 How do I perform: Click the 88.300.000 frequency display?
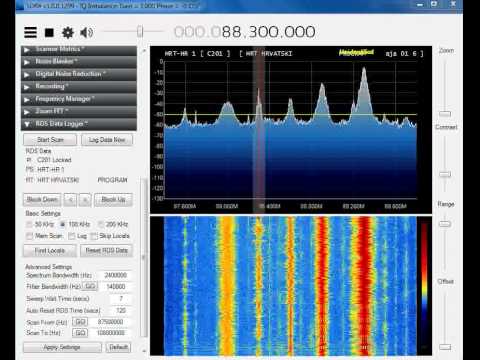coord(245,32)
